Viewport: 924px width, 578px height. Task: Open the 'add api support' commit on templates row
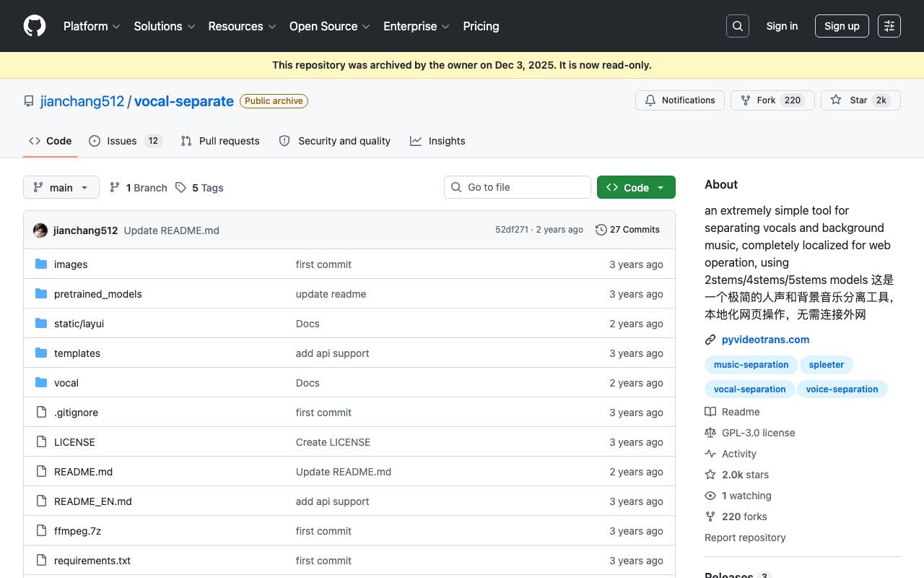[333, 353]
